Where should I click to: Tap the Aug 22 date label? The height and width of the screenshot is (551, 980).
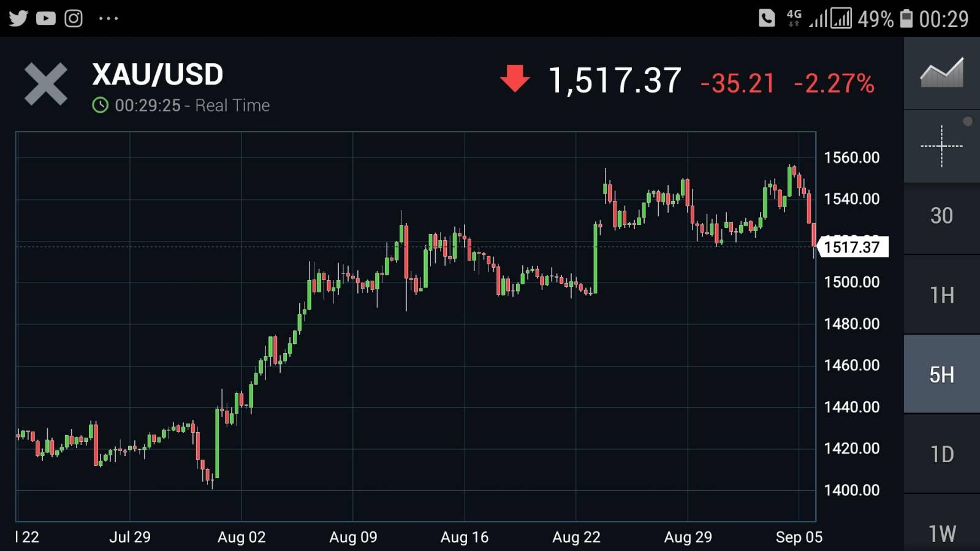pyautogui.click(x=576, y=538)
